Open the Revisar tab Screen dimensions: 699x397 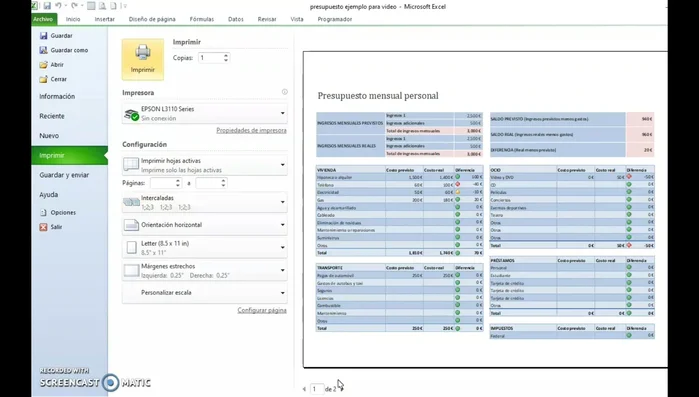(267, 19)
